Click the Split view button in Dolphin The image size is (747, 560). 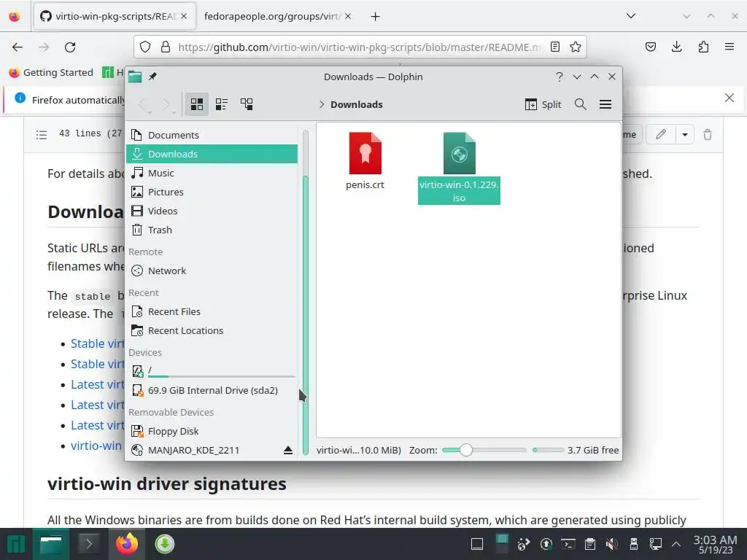point(543,104)
